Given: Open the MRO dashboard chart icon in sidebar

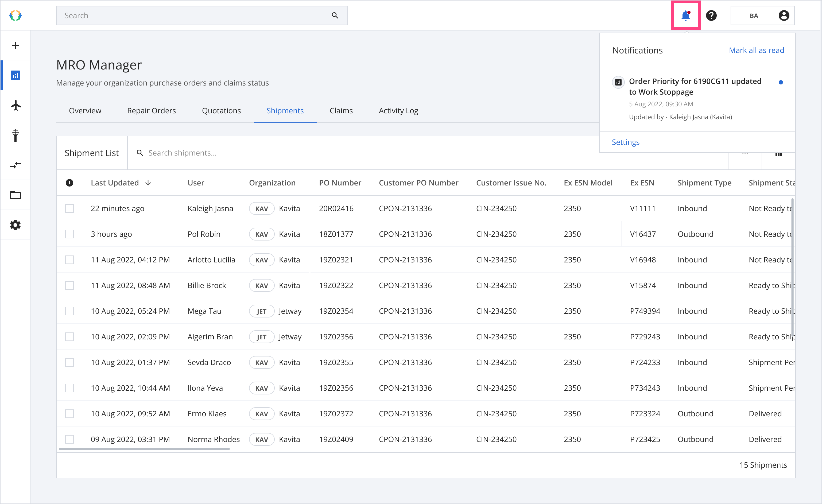Looking at the screenshot, I should [x=15, y=75].
